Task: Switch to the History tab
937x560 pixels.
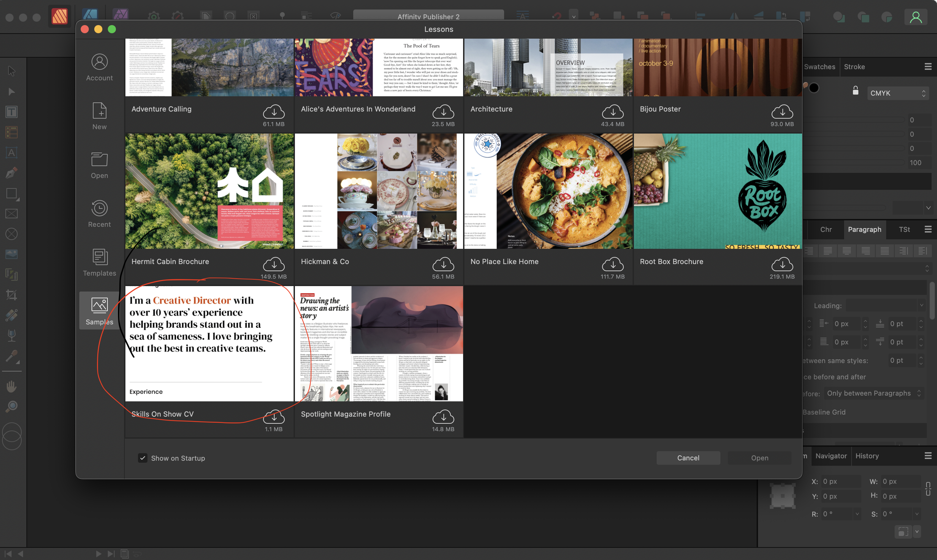Action: [867, 456]
